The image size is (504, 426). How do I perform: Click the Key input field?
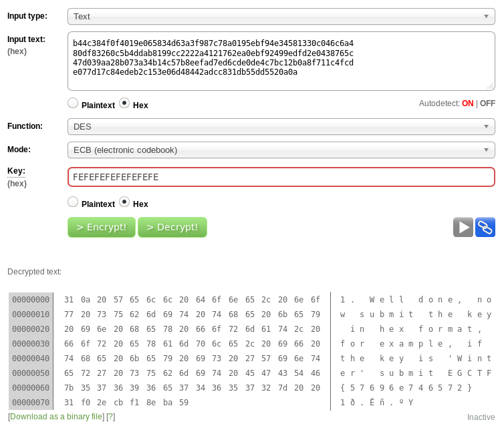pyautogui.click(x=281, y=177)
